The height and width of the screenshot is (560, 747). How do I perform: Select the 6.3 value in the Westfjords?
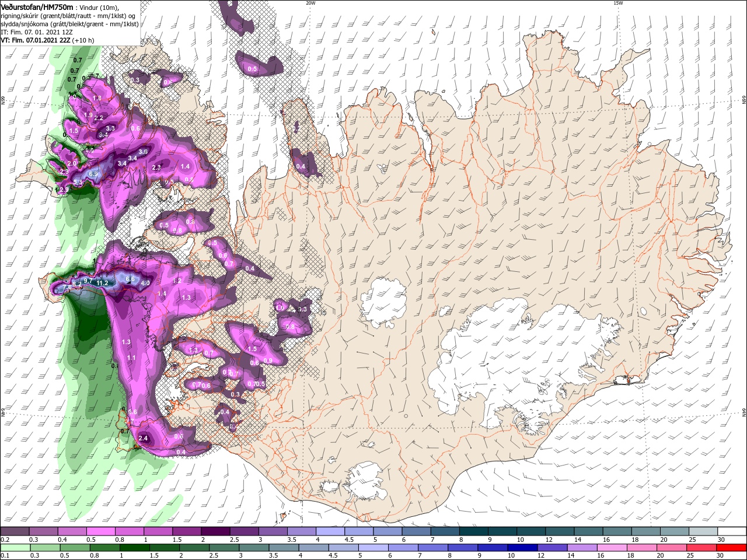pyautogui.click(x=93, y=174)
